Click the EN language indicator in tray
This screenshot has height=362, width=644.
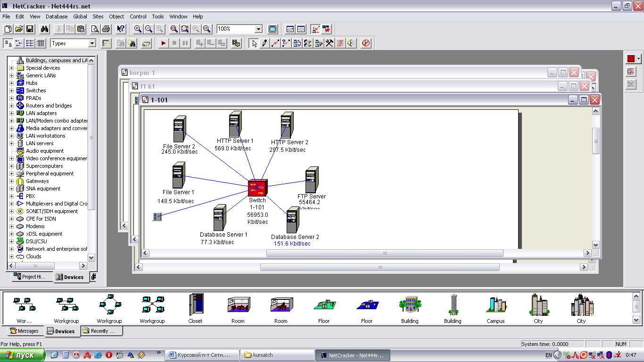point(548,355)
